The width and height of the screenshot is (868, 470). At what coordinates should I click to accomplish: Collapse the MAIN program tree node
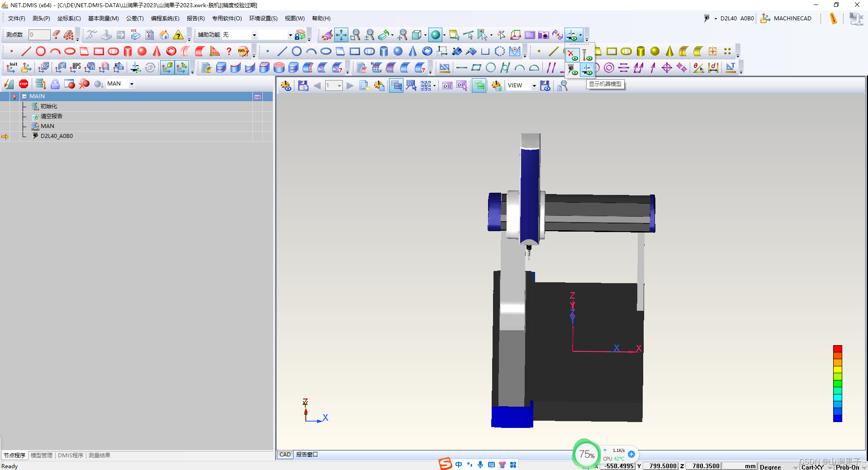point(24,96)
